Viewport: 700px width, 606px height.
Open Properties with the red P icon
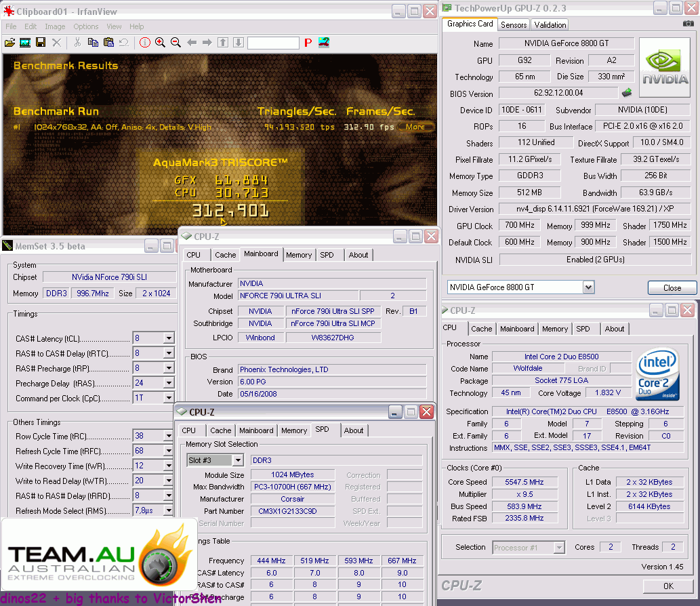(x=308, y=43)
